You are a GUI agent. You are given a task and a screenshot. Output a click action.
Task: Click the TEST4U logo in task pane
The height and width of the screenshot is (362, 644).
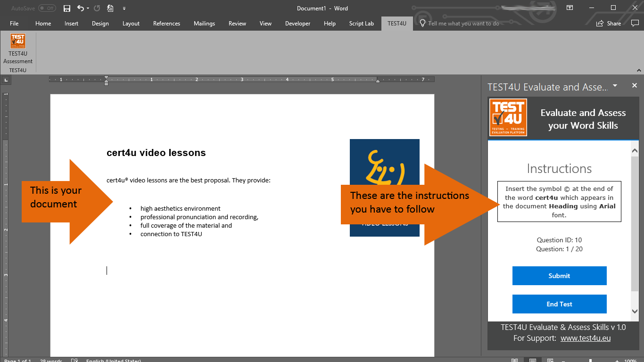point(508,117)
